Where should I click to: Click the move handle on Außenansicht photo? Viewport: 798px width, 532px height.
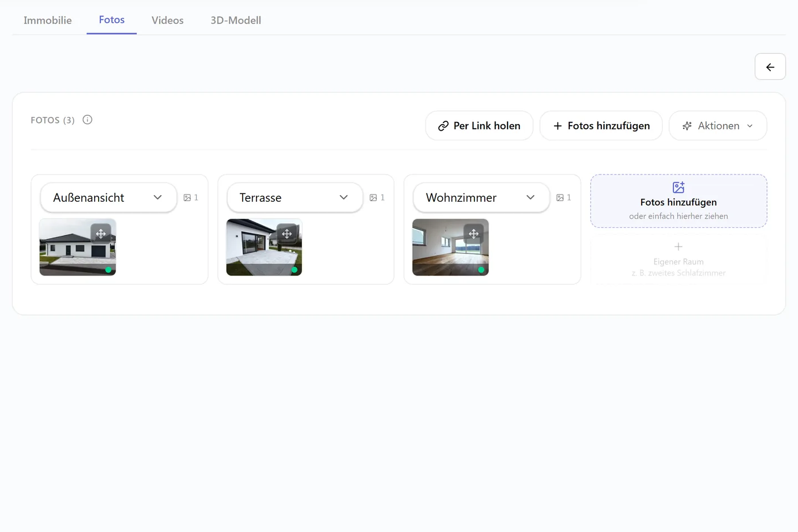pyautogui.click(x=101, y=234)
